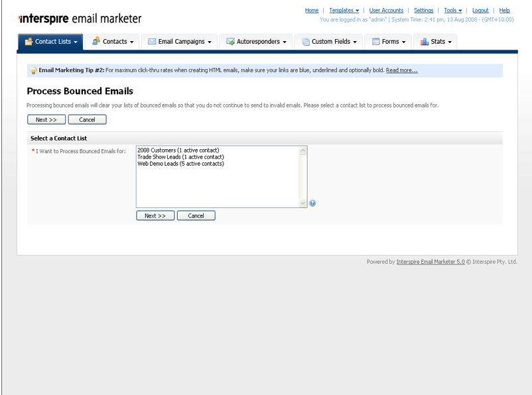Click the lightbulb tip icon
The width and height of the screenshot is (532, 395).
(x=33, y=70)
